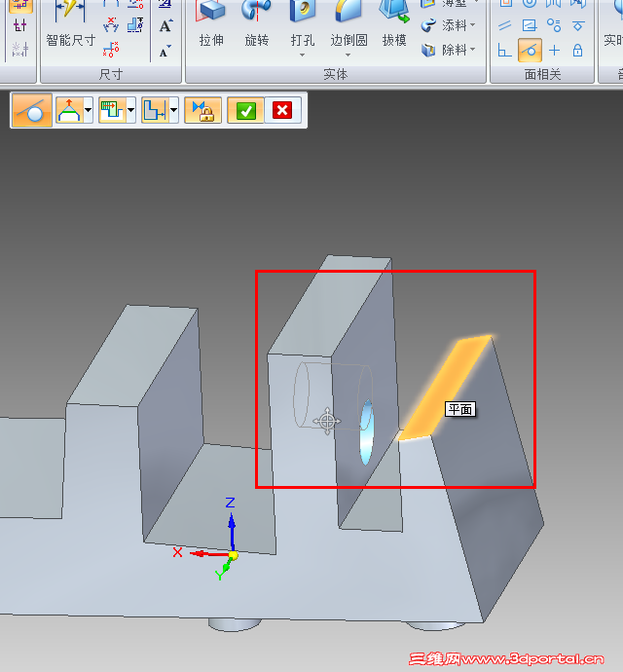The height and width of the screenshot is (672, 623).
Task: Increase dimension text size with A-up icon
Action: [165, 25]
